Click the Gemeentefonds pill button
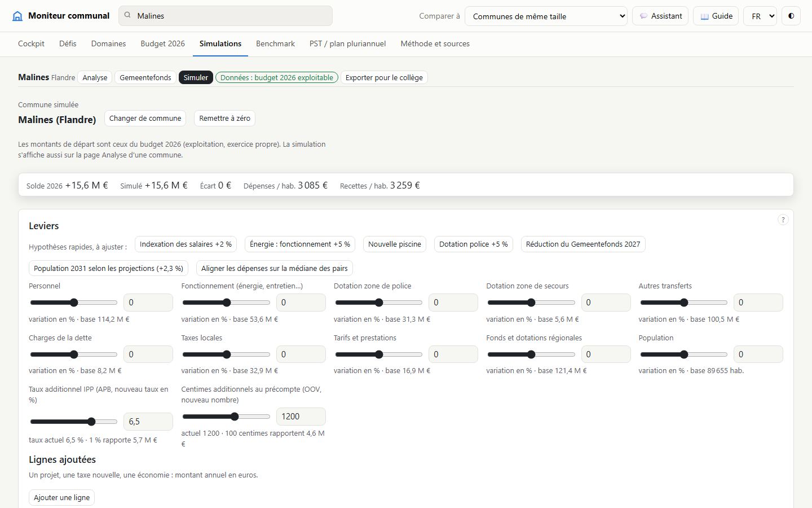 click(145, 77)
